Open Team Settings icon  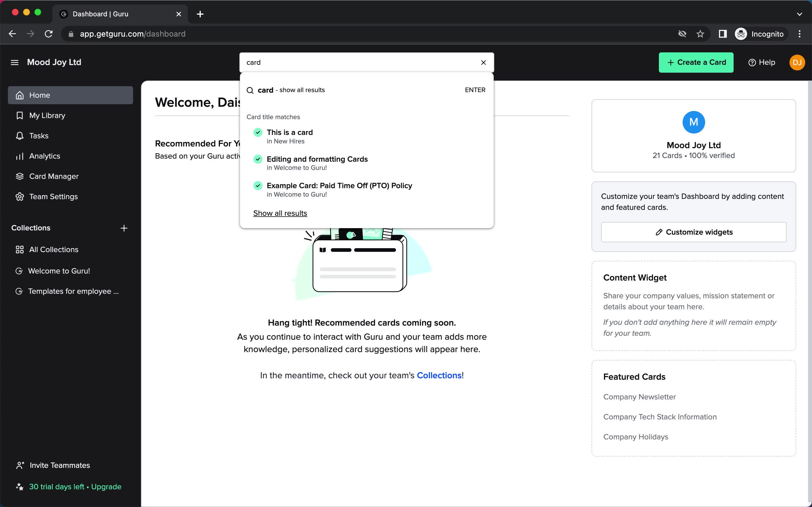pyautogui.click(x=19, y=196)
